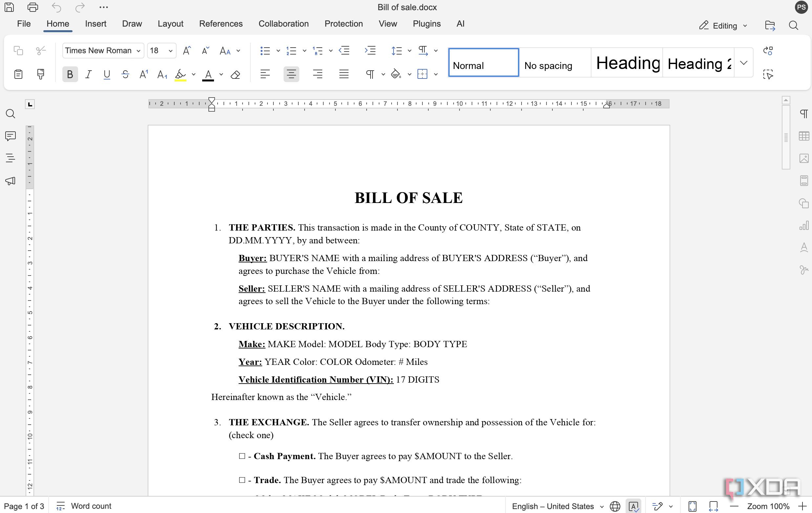Image resolution: width=812 pixels, height=513 pixels.
Task: Click Word count in status bar
Action: (84, 506)
